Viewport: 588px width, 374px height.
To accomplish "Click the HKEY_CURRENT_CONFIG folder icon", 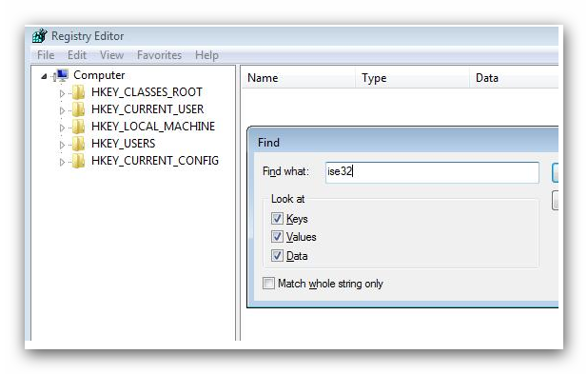I will click(78, 161).
